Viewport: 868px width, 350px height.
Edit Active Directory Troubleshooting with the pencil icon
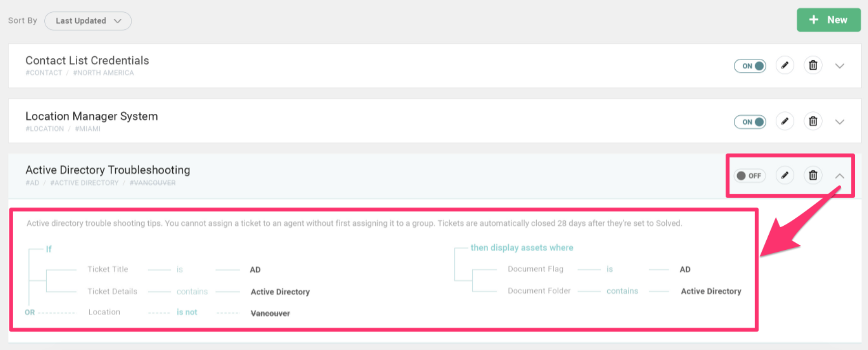click(785, 175)
